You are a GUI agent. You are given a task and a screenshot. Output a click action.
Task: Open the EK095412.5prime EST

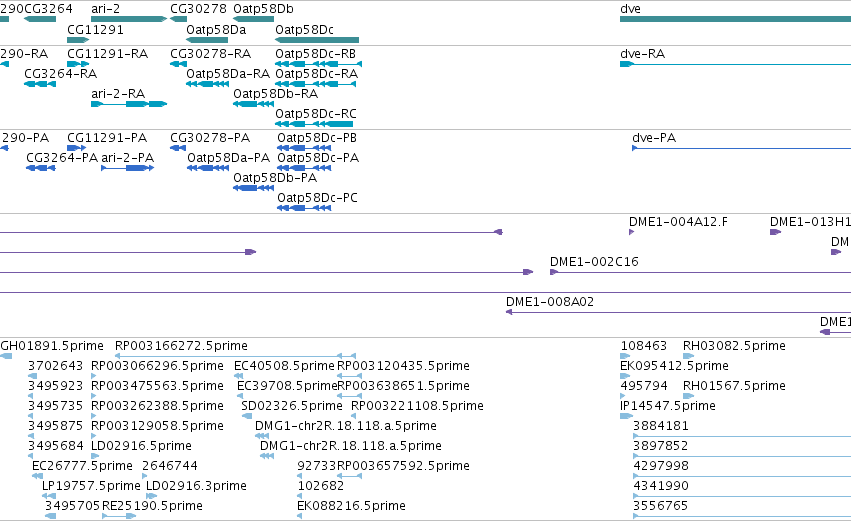click(674, 366)
